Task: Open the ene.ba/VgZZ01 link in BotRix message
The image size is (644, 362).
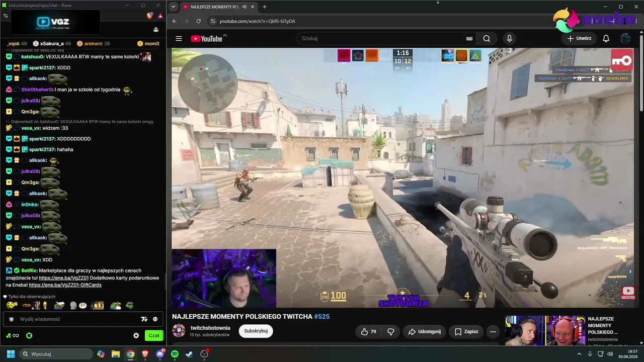Action: click(64, 278)
